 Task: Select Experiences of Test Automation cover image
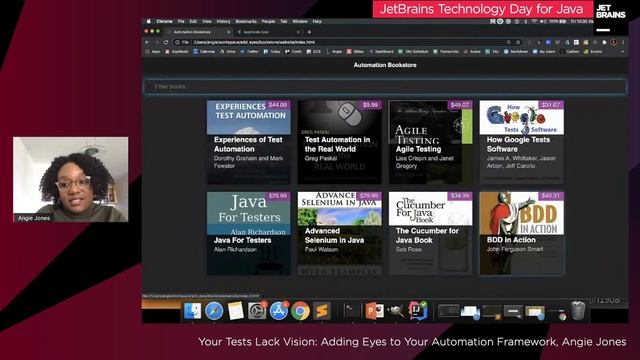coord(249,118)
